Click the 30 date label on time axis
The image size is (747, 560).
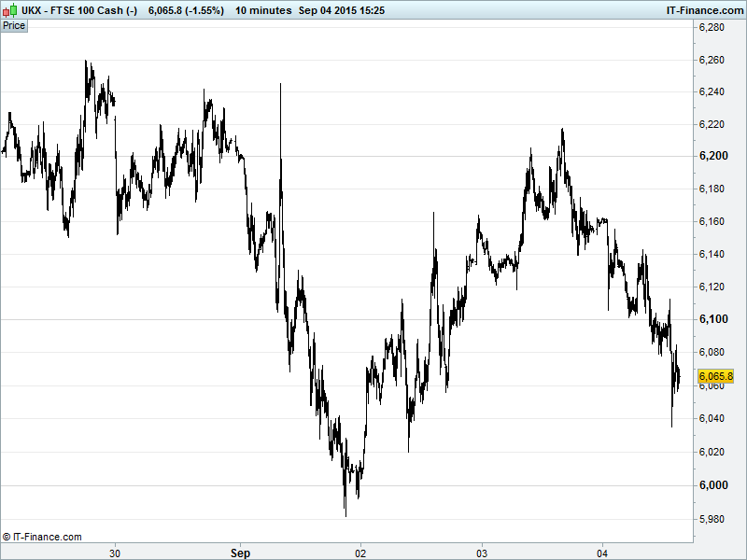point(115,553)
